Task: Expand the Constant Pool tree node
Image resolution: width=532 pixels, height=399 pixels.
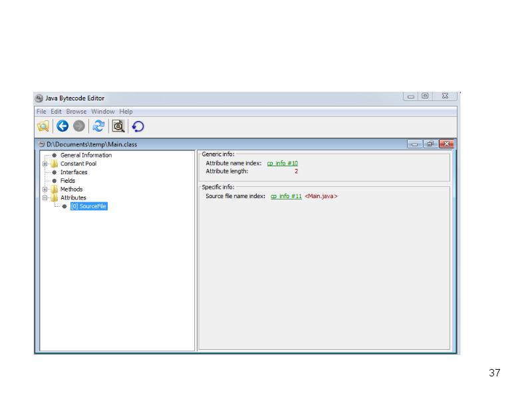Action: point(45,164)
